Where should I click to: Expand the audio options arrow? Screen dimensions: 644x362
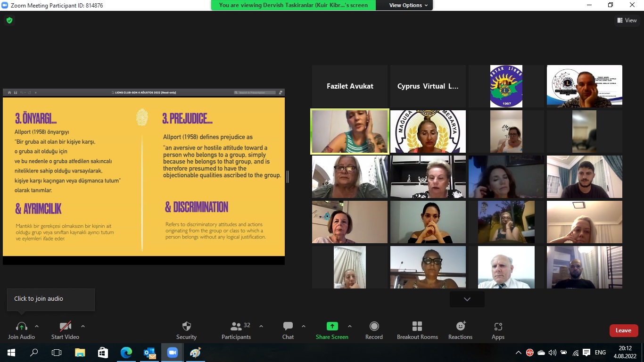click(x=37, y=326)
